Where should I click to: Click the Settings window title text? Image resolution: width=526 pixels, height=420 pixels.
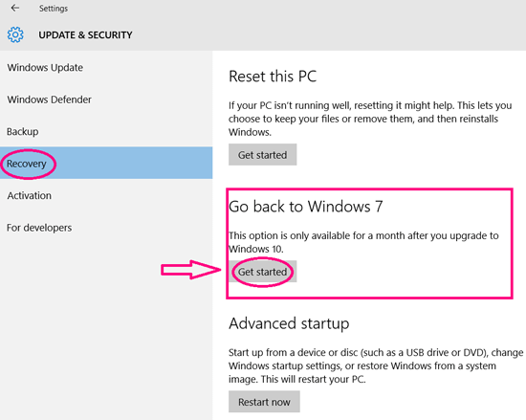coord(54,9)
